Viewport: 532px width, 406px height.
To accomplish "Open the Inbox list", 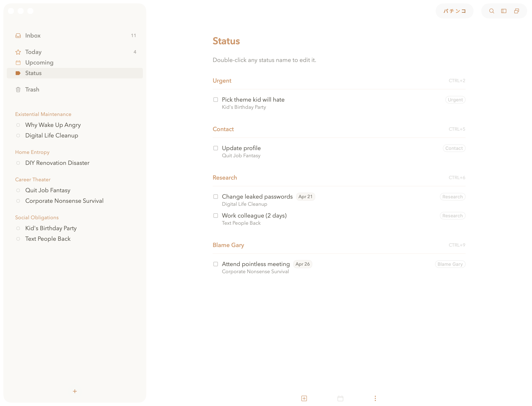I will [33, 36].
